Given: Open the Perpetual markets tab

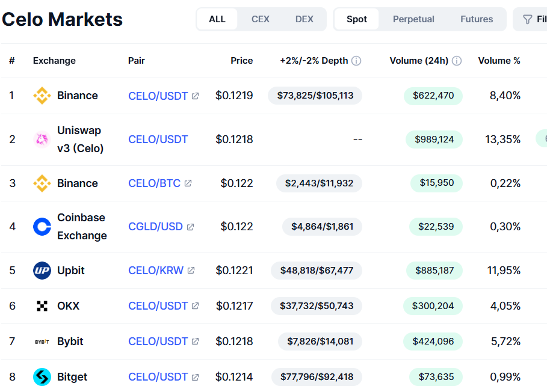Looking at the screenshot, I should point(413,19).
